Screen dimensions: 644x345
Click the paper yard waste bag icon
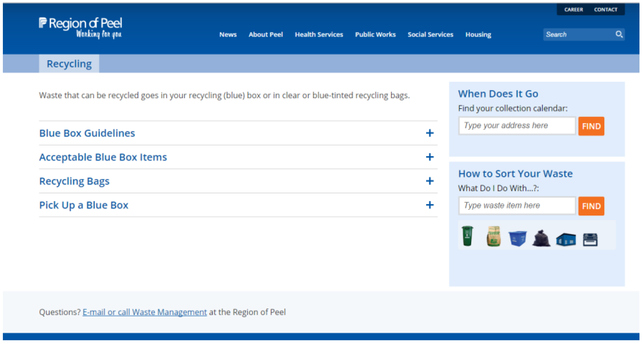point(494,237)
